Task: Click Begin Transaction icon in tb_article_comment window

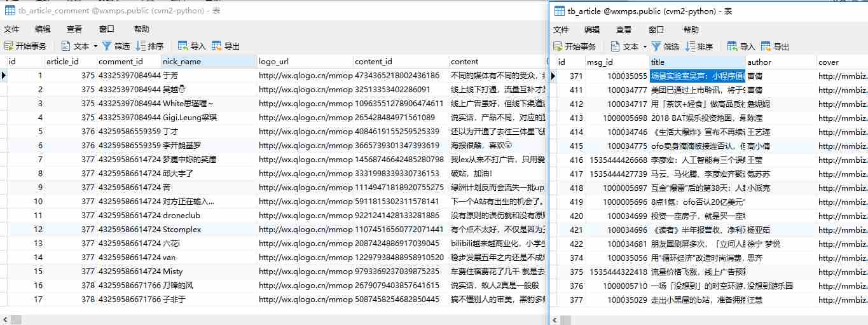Action: point(8,46)
